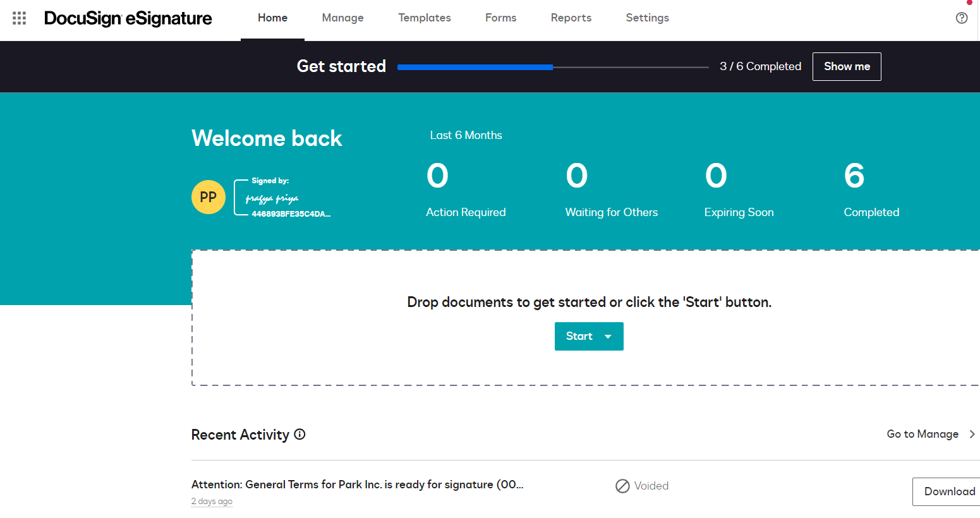Click the DocuSign eSignature logo

point(128,18)
